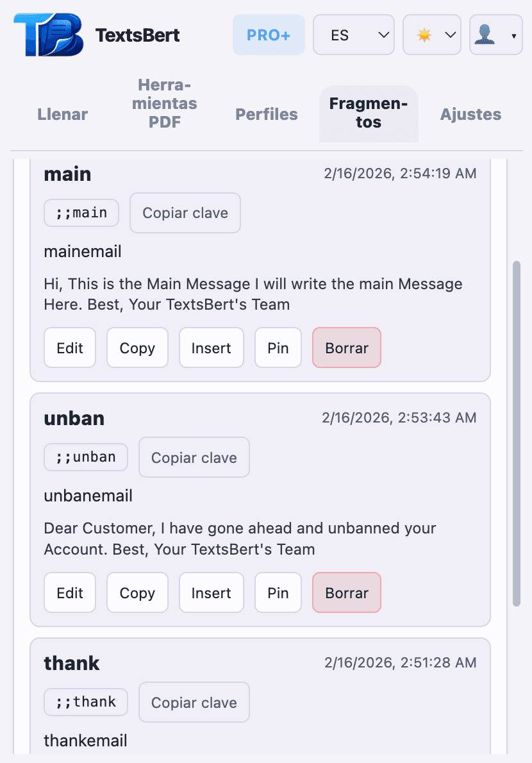Screen dimensions: 532x763
Task: Click the TextsBert logo
Action: tap(48, 33)
